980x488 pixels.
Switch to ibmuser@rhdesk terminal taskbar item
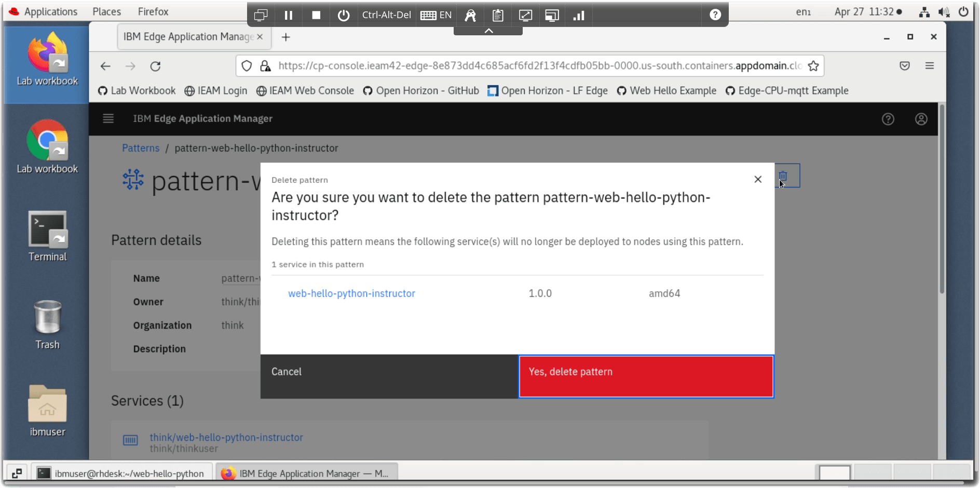point(122,473)
